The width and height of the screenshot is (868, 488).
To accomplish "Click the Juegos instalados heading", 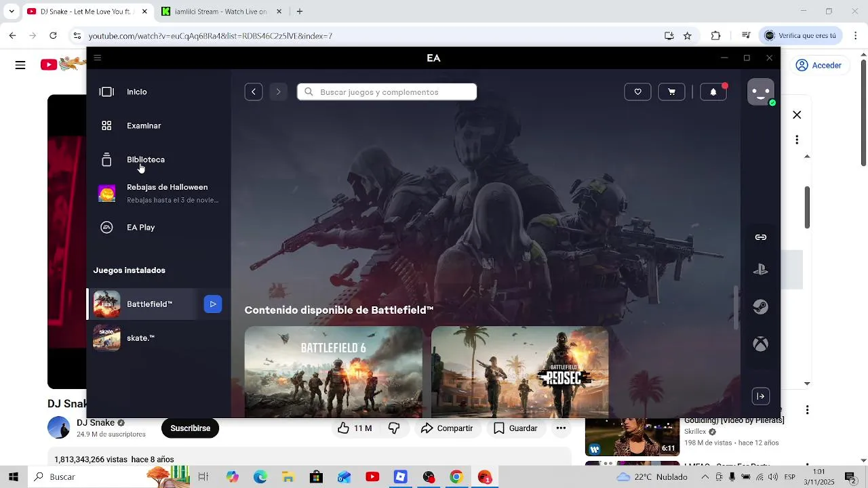I will click(129, 270).
